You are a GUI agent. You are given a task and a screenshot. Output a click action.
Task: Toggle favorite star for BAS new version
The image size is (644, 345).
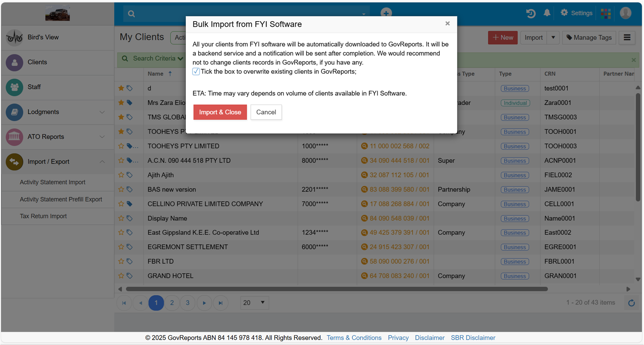[121, 189]
